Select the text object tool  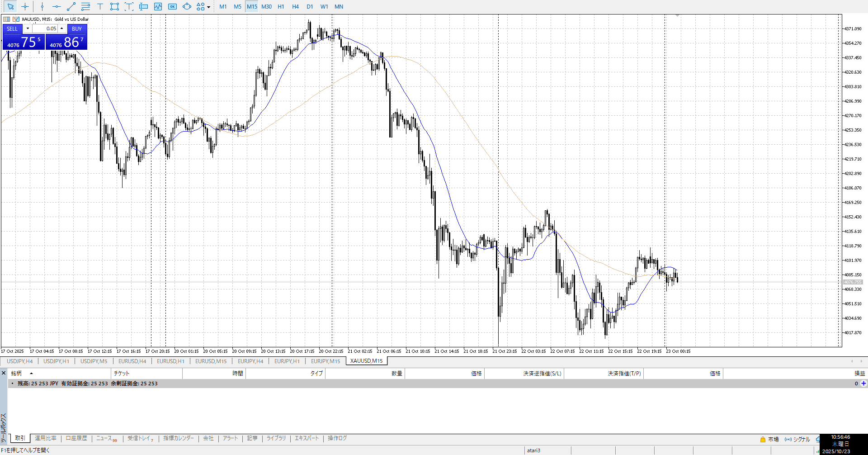tap(100, 6)
